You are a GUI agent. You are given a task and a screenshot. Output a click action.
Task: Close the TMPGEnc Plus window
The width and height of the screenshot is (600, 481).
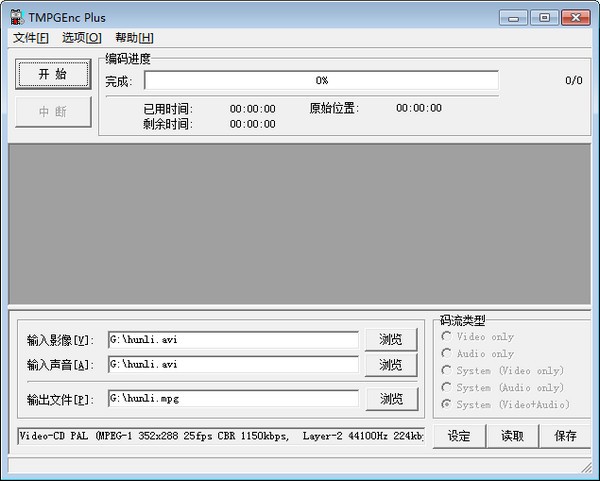coord(576,18)
